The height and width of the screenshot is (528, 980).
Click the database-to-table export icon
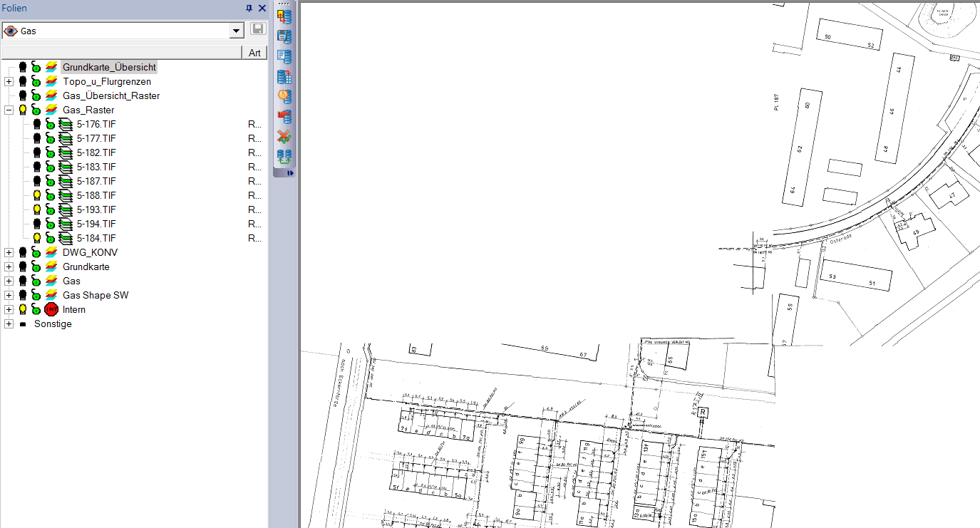click(x=284, y=77)
